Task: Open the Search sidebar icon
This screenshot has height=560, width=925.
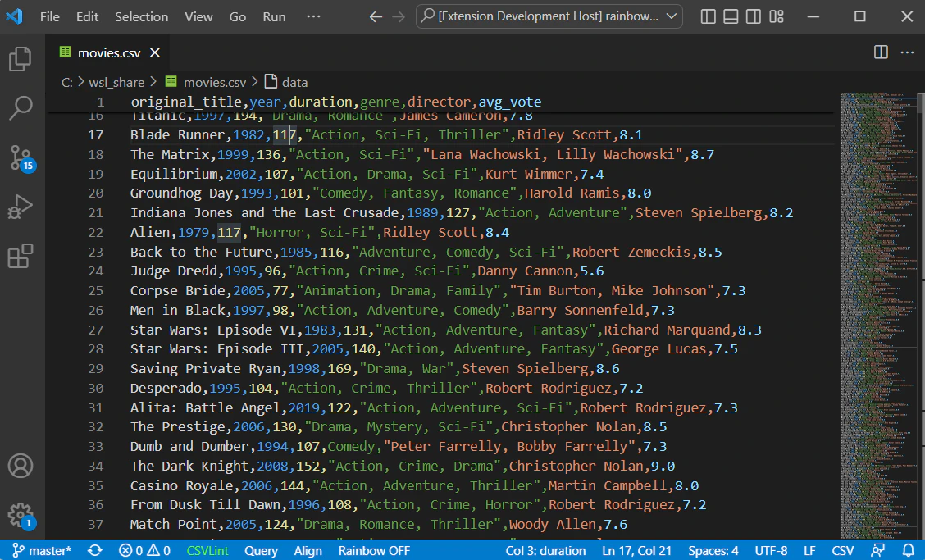Action: 20,107
